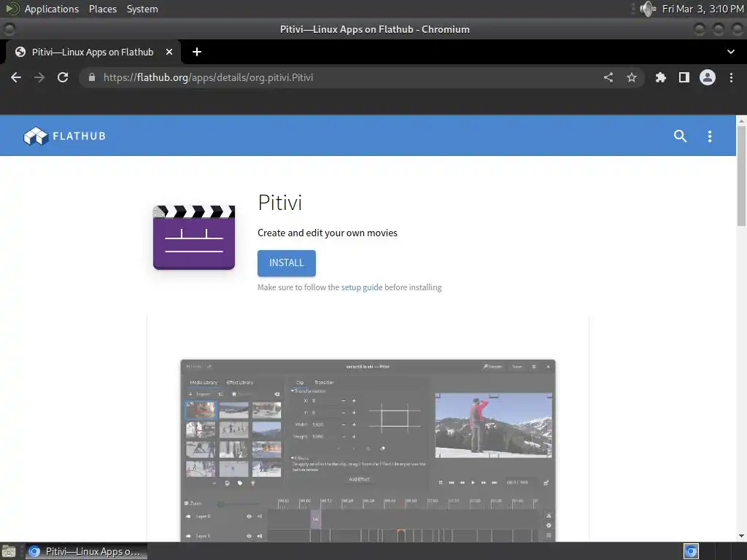The height and width of the screenshot is (560, 747).
Task: Open the Chromium profile avatar
Action: pyautogui.click(x=708, y=77)
